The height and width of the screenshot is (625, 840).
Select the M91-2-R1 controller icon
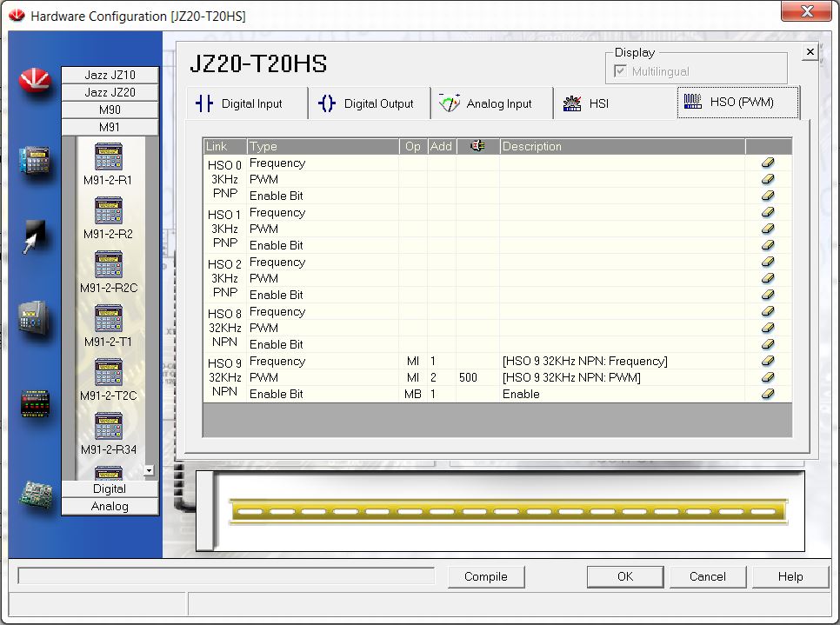108,156
